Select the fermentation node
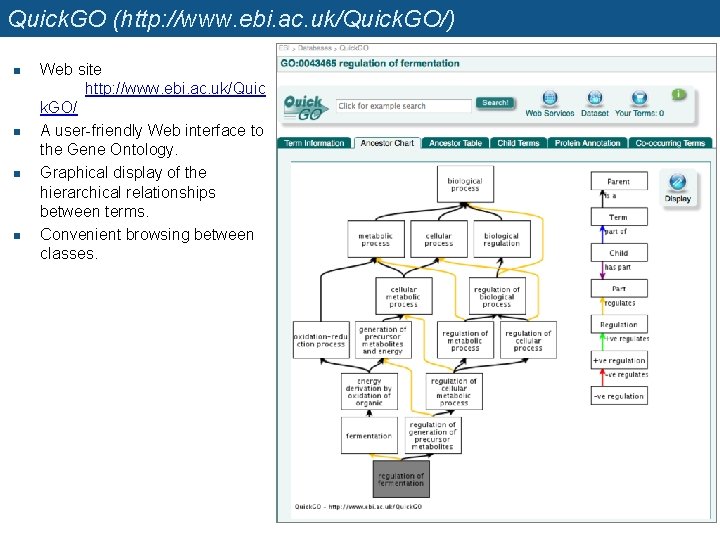720x540 pixels. [x=369, y=435]
